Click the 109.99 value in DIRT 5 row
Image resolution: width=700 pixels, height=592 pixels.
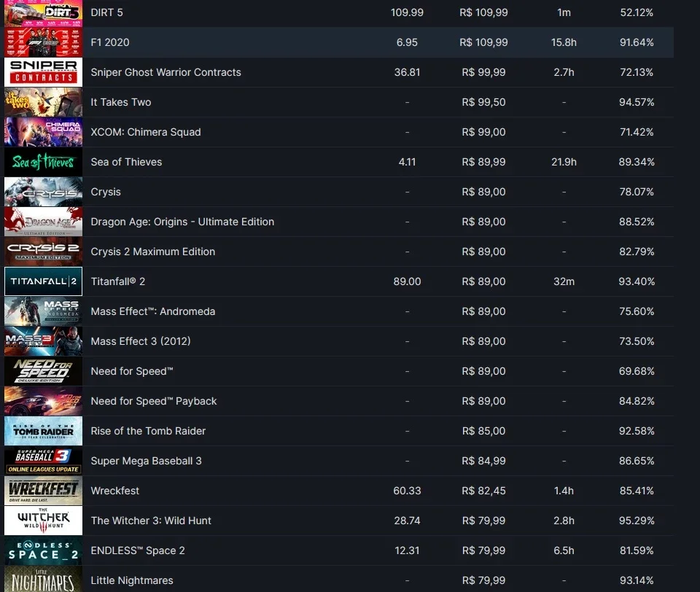[x=407, y=12]
